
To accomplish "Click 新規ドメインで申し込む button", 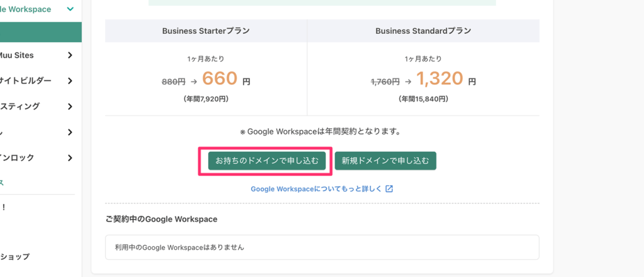I will coord(386,161).
